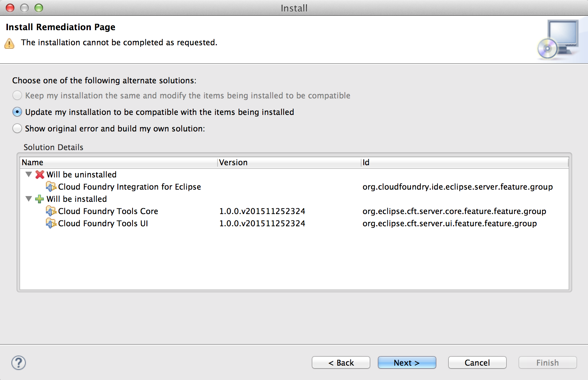
Task: Click the warning triangle icon
Action: pos(9,43)
